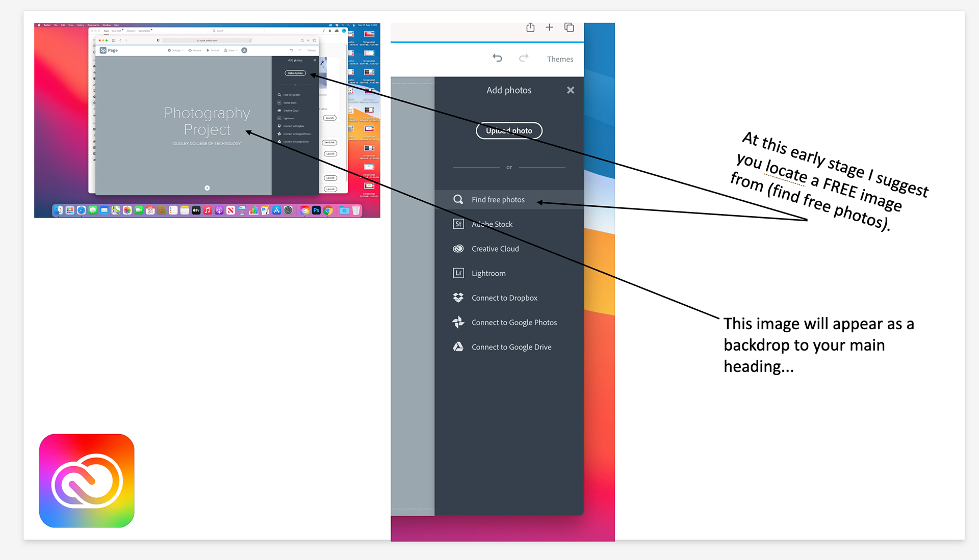This screenshot has width=979, height=560.
Task: Connect to Dropbox
Action: click(x=504, y=298)
